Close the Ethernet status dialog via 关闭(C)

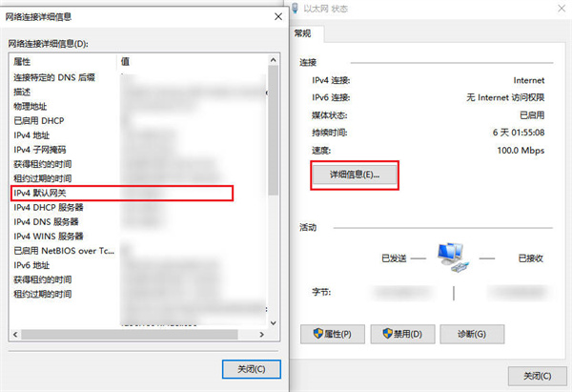[537, 376]
